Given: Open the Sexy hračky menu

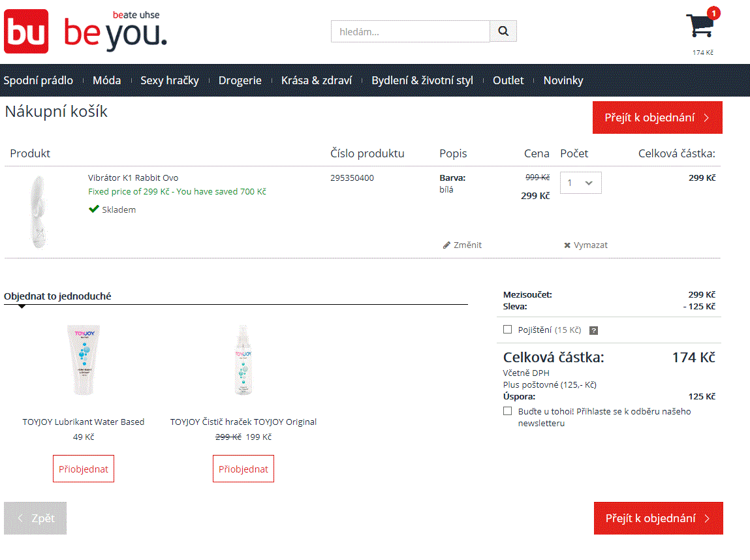Looking at the screenshot, I should [x=170, y=80].
